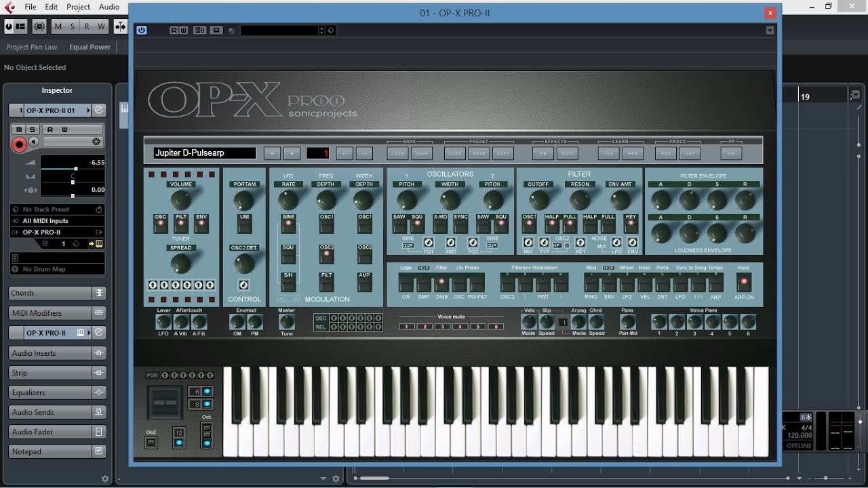Toggle oscillator 1 SAW switch
The width and height of the screenshot is (868, 488).
399,223
